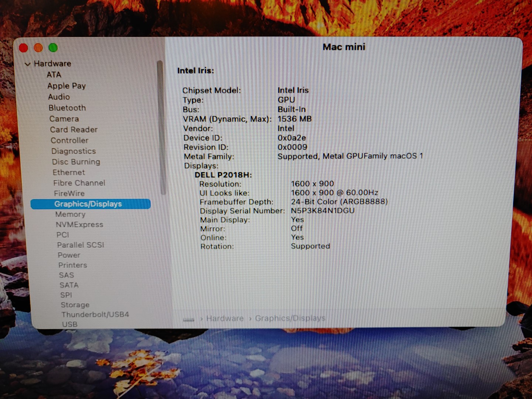The height and width of the screenshot is (399, 532).
Task: Click the Mac mini window title
Action: [x=344, y=47]
